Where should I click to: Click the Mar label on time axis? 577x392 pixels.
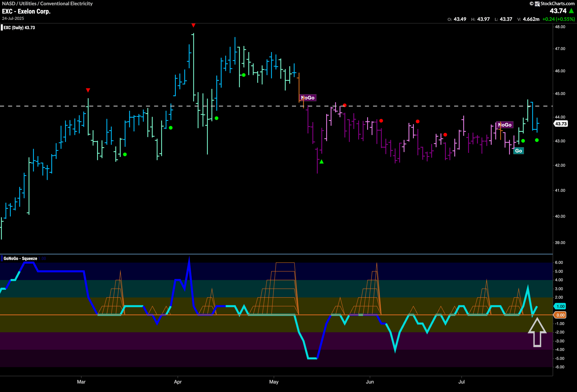[81, 382]
